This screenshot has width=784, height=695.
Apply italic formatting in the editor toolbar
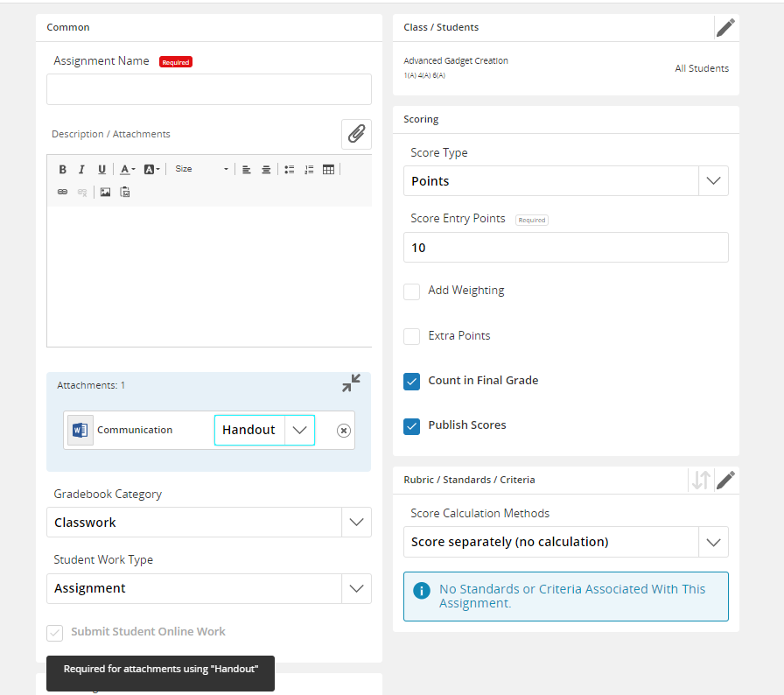click(81, 169)
